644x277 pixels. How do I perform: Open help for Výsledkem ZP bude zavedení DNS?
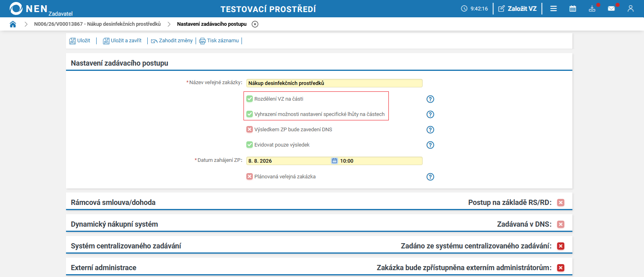tap(430, 130)
